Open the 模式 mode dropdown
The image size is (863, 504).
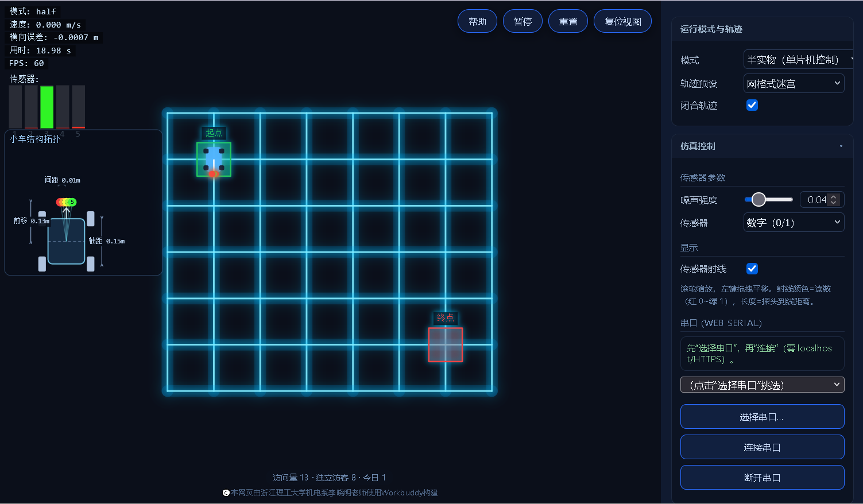pyautogui.click(x=799, y=60)
